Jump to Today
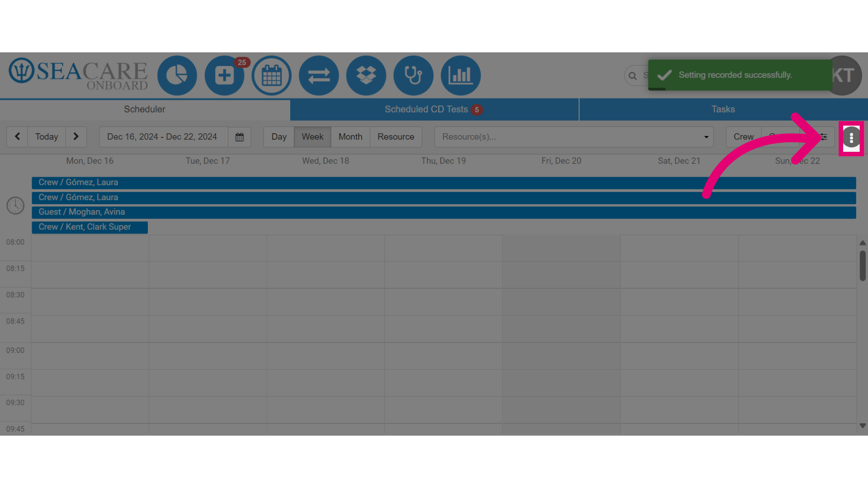This screenshot has height=488, width=868. (x=47, y=136)
